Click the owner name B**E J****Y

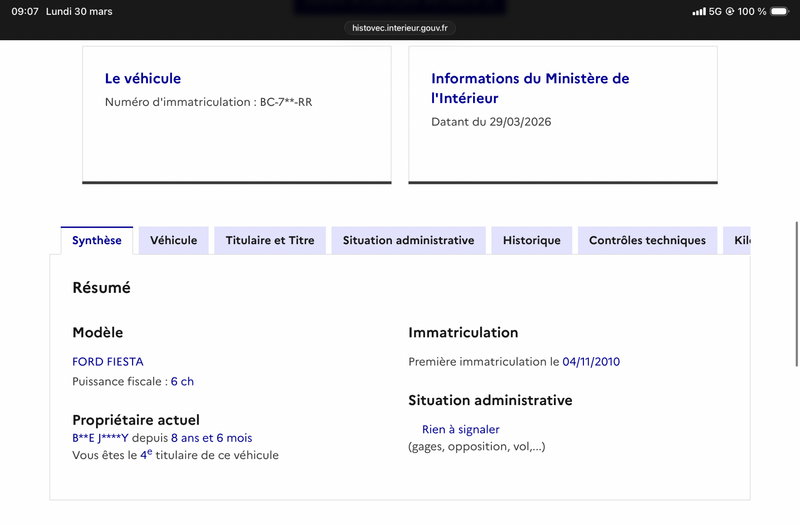tap(100, 438)
